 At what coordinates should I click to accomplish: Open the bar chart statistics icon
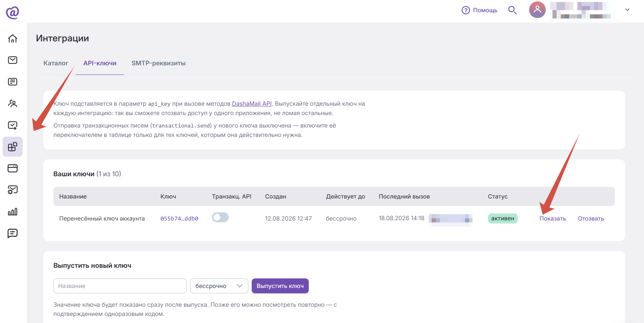point(12,212)
